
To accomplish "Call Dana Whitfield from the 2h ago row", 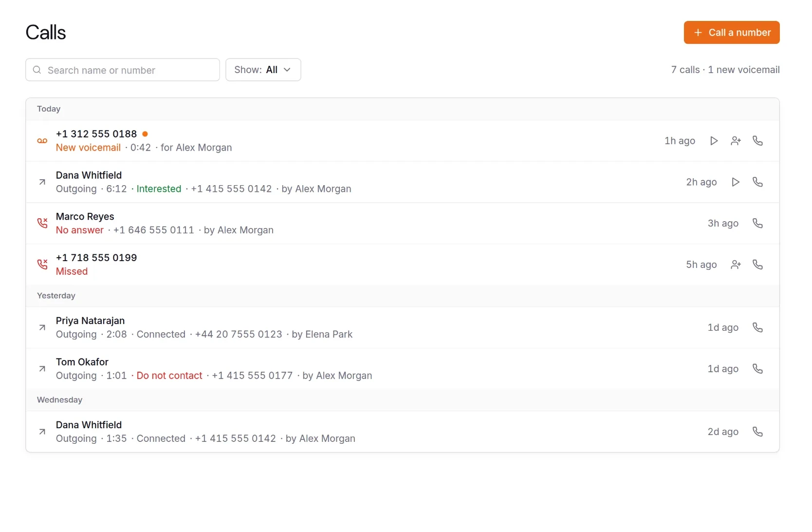I will tap(757, 182).
